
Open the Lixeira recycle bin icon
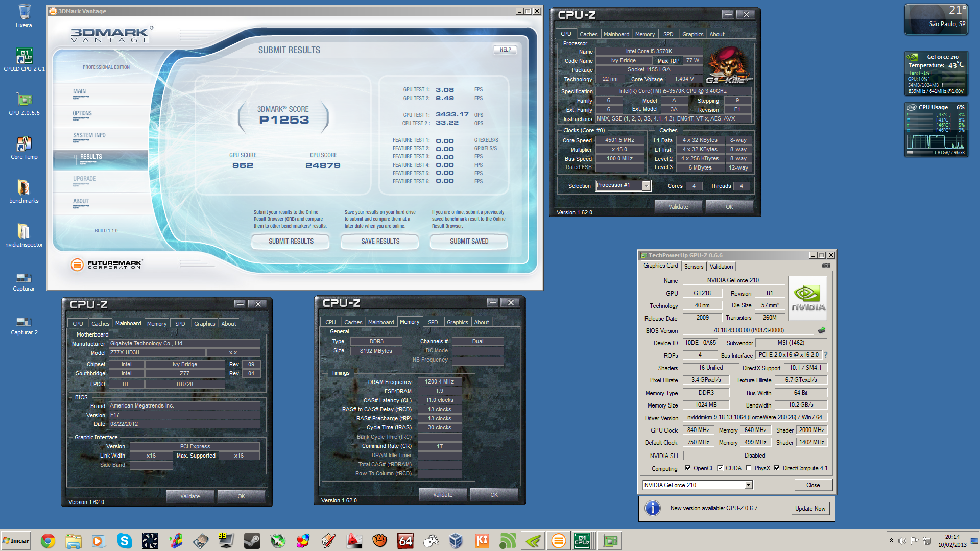(x=24, y=16)
